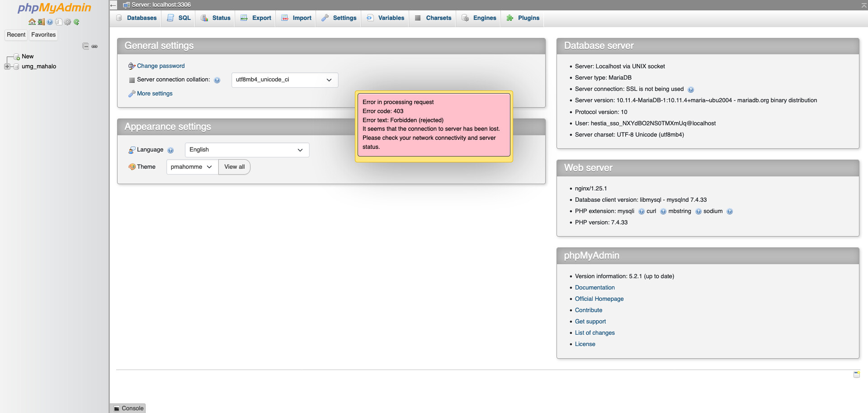Click help icon beside Language label

[x=170, y=150]
